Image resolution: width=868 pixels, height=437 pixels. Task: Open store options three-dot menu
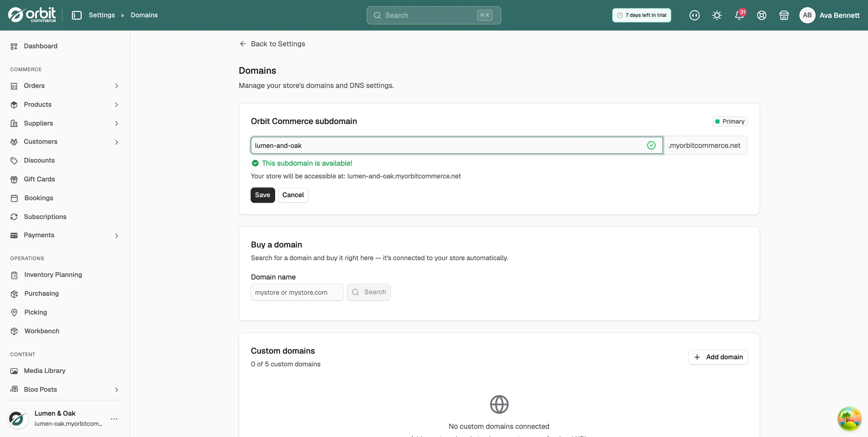(x=114, y=419)
